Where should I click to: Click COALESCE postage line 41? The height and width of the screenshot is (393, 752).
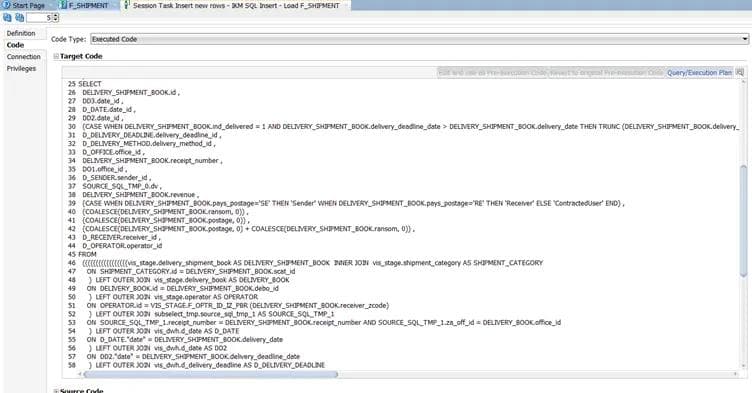coord(166,220)
